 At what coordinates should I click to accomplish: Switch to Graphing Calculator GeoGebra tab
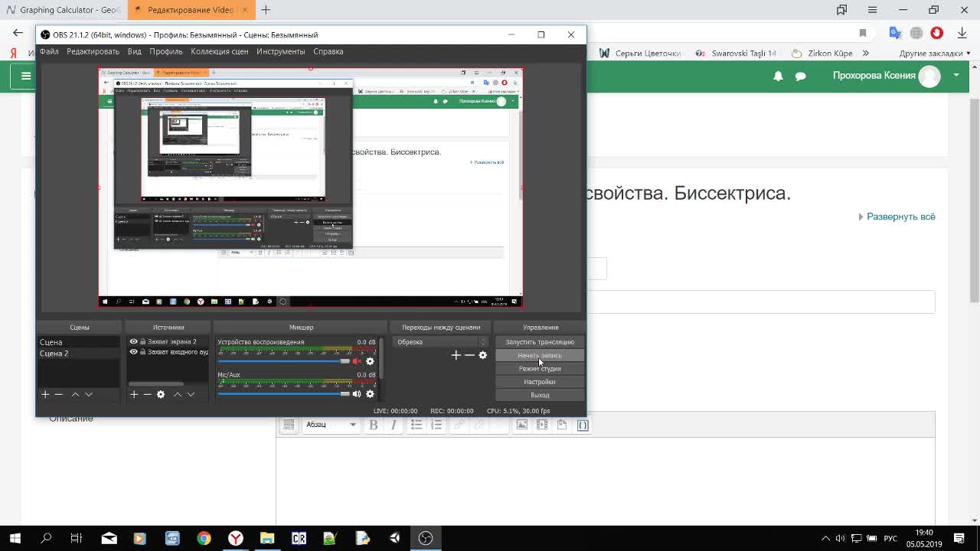pos(64,10)
